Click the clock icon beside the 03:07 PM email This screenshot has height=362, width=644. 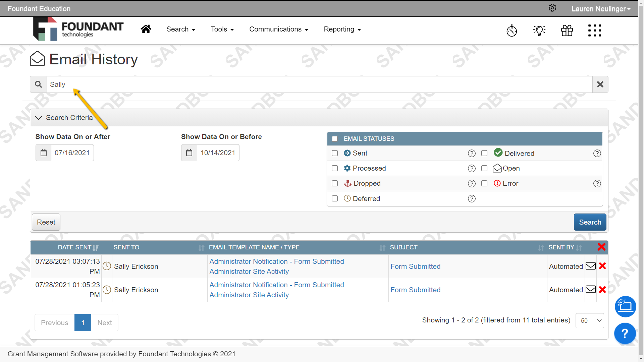coord(107,266)
